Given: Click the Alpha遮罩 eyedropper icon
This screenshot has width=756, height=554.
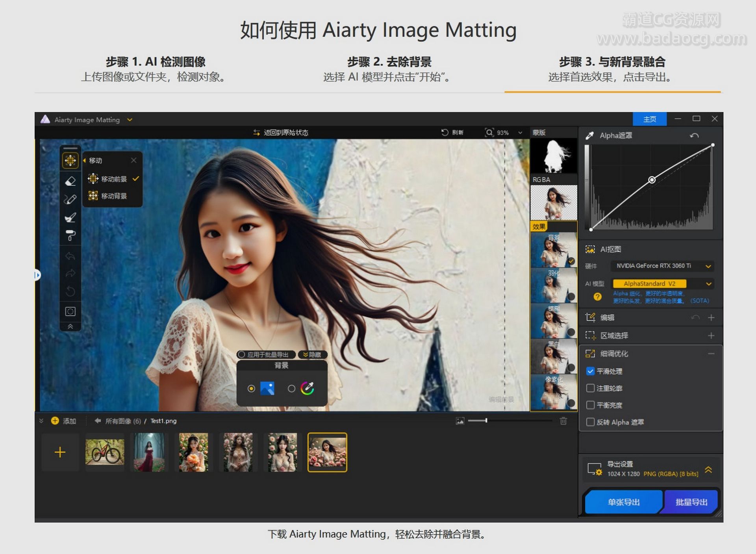Looking at the screenshot, I should coord(589,135).
